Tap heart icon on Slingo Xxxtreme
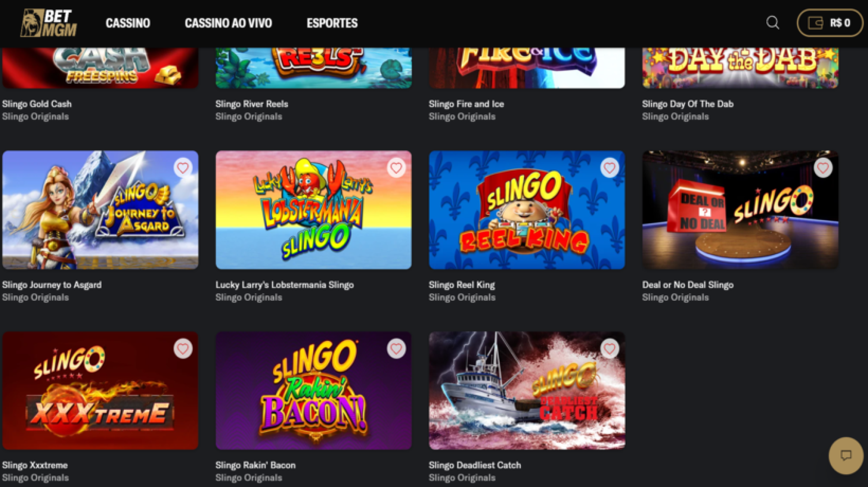 click(183, 349)
